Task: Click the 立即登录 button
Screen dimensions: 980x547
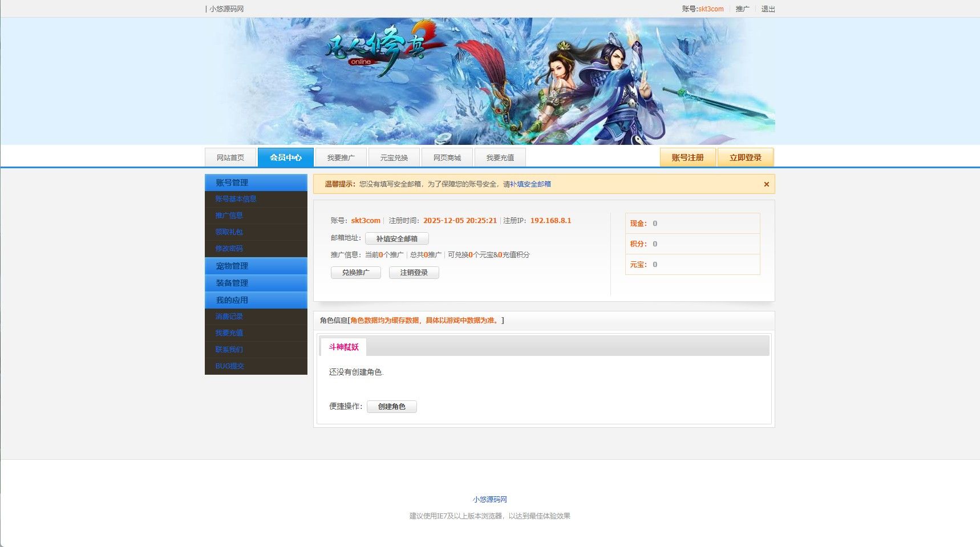Action: coord(745,157)
